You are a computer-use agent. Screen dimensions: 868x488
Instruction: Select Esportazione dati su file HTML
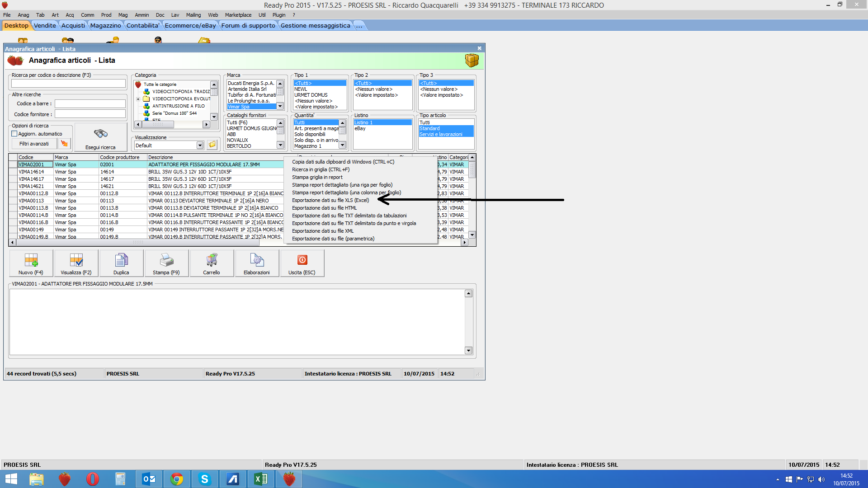tap(324, 208)
